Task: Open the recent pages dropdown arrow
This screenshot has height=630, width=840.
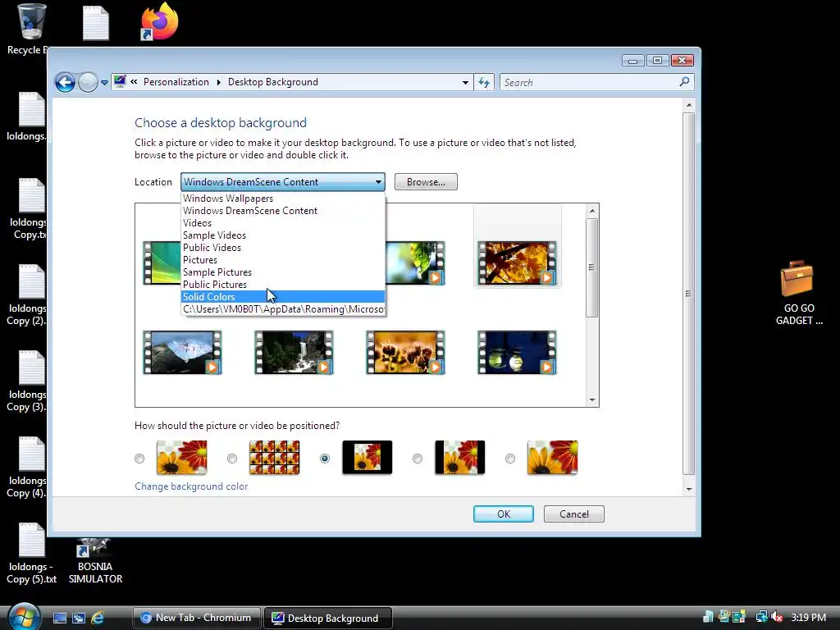Action: click(x=104, y=83)
